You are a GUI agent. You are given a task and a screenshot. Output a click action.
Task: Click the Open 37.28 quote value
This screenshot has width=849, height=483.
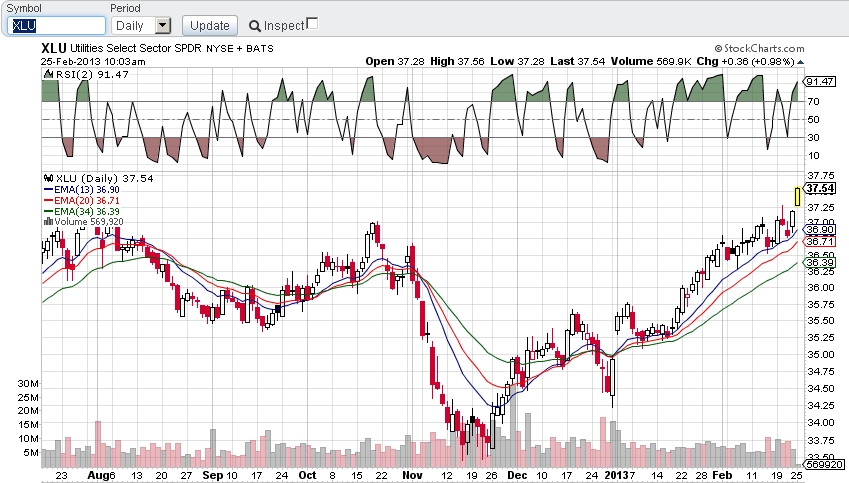pyautogui.click(x=395, y=61)
